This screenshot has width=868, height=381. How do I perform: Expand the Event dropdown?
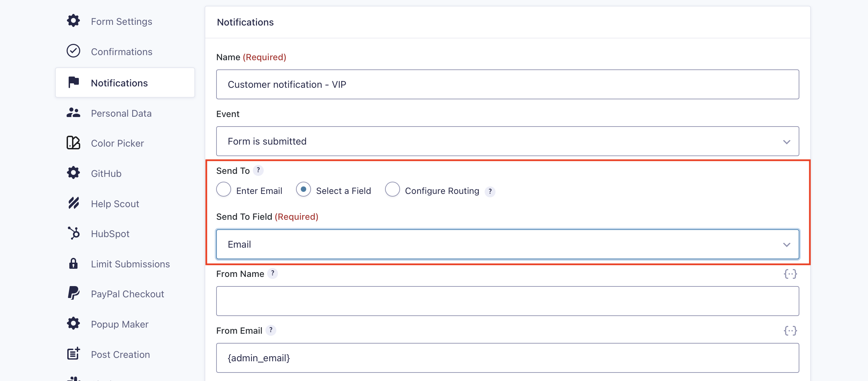point(508,141)
